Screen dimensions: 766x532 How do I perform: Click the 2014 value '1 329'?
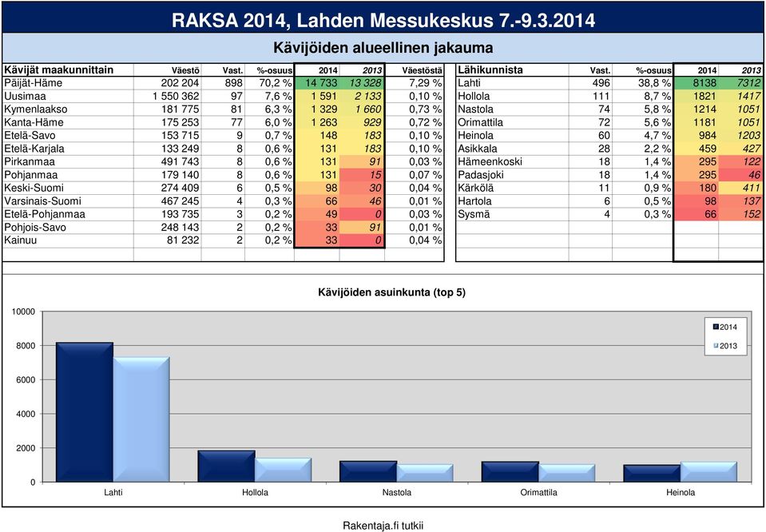pyautogui.click(x=323, y=109)
